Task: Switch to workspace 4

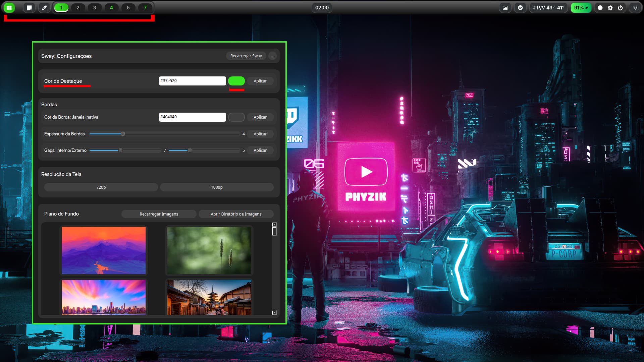Action: 111,7
